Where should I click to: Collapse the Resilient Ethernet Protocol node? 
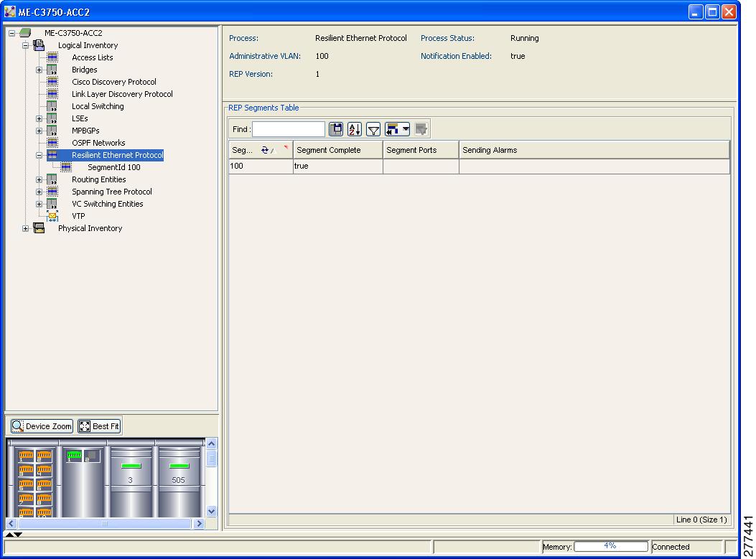(x=39, y=155)
